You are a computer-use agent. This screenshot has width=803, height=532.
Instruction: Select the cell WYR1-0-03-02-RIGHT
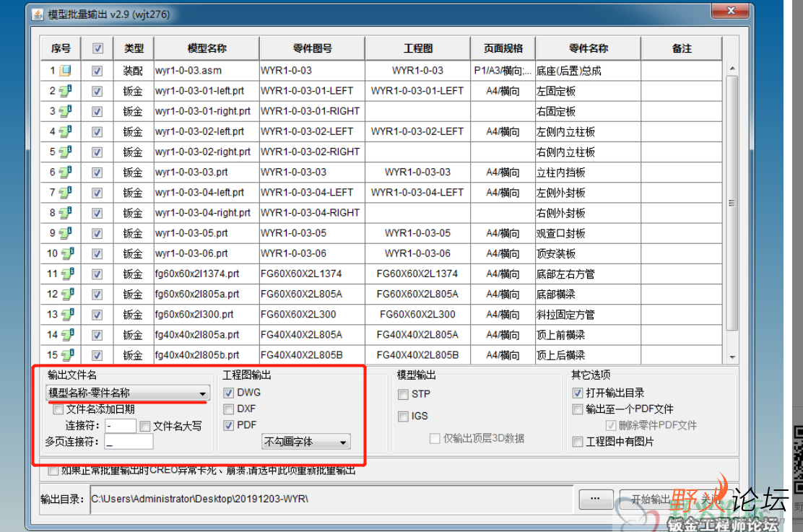point(313,152)
